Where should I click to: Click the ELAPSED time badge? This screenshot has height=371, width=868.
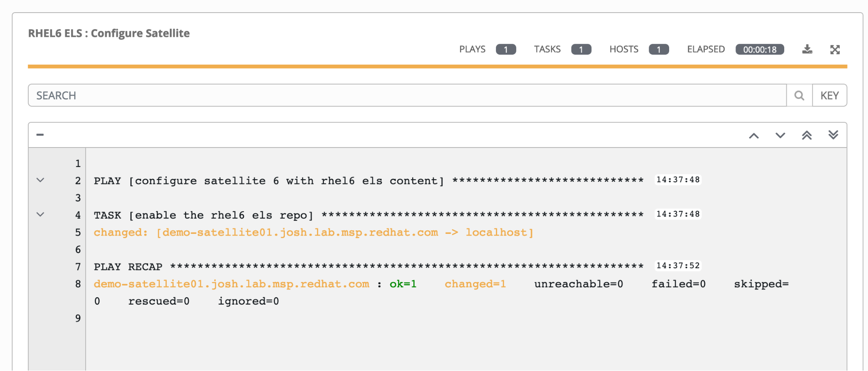[x=759, y=49]
